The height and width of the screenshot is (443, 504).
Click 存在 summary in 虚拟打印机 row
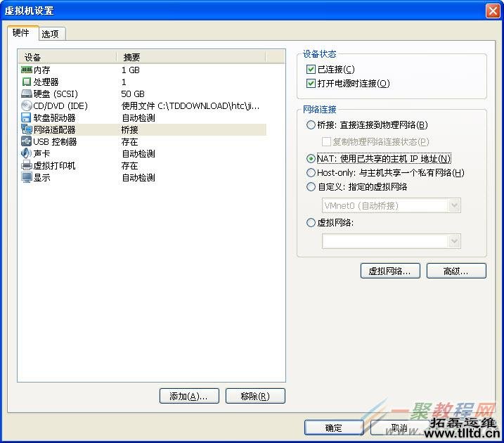coord(130,165)
